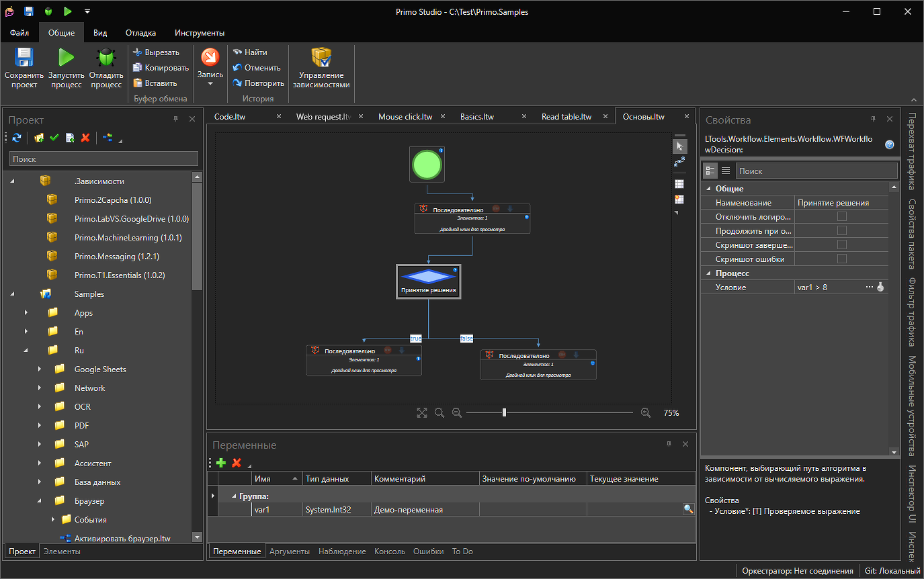Image resolution: width=924 pixels, height=579 pixels.
Task: Toggle the Скриншот ошибки checkbox
Action: pos(841,259)
